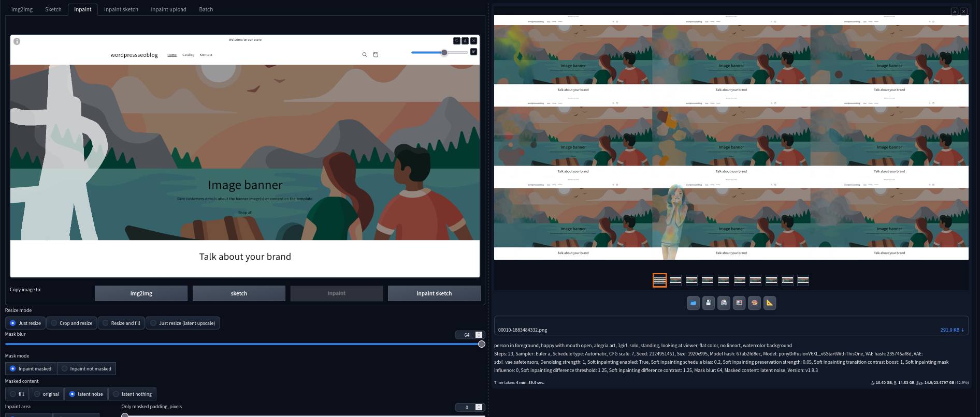Undo the last mask stroke on canvas
980x417 pixels.
456,41
